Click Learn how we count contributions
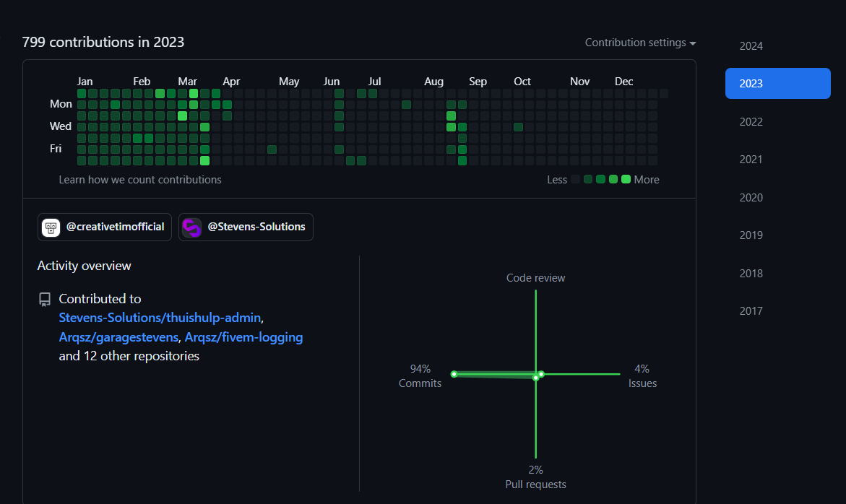Viewport: 846px width, 504px height. point(140,180)
